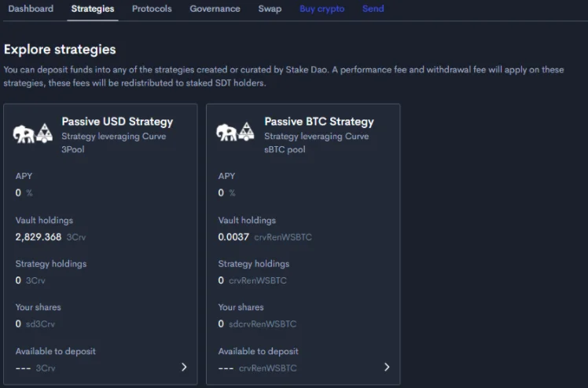Click the Explore strategies heading

tap(60, 49)
